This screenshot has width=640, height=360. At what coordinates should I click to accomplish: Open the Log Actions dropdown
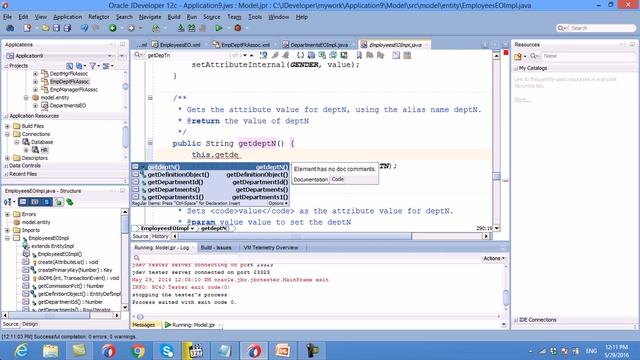coord(494,258)
